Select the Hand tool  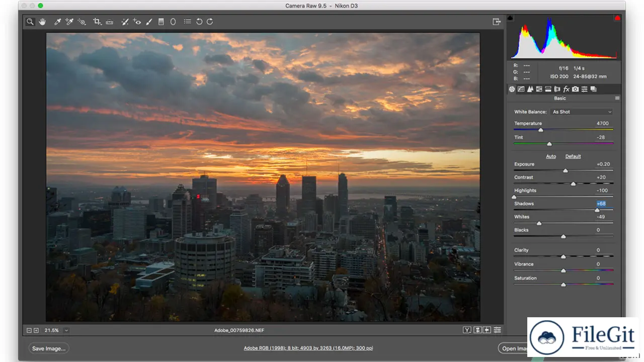[42, 22]
